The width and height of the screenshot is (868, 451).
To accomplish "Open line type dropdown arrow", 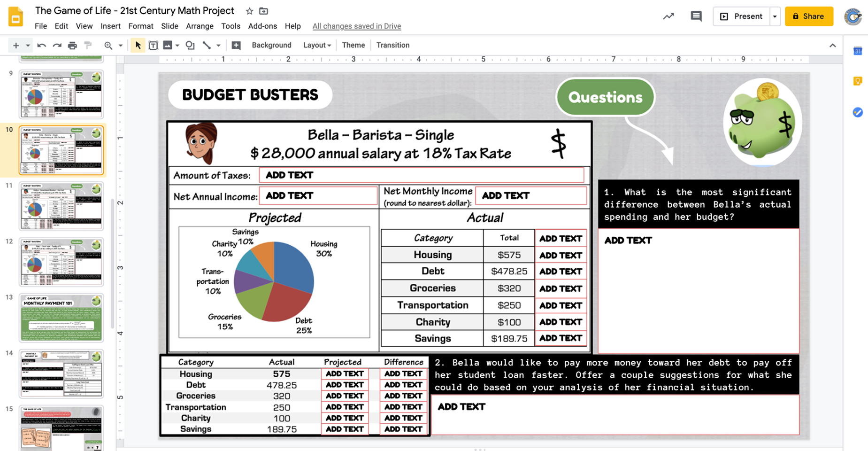I will (x=218, y=45).
